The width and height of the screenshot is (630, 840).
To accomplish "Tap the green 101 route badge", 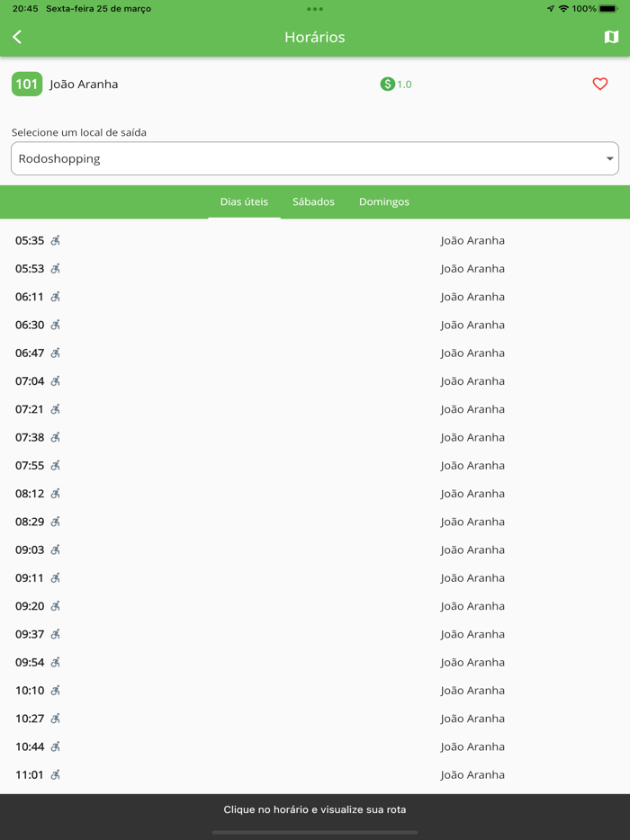I will point(27,84).
